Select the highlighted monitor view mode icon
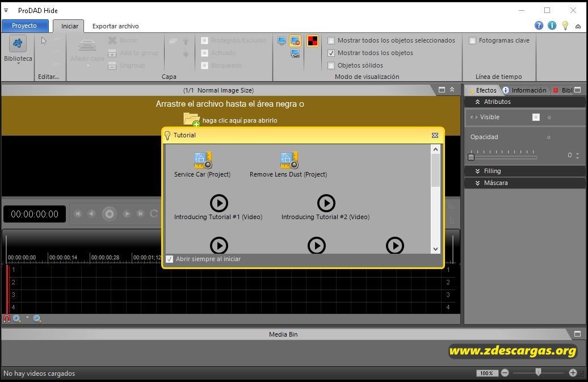 coord(295,40)
